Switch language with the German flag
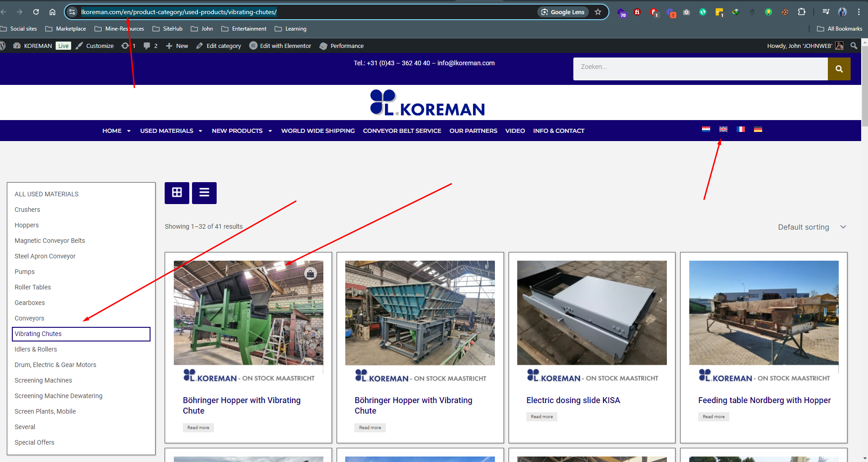The width and height of the screenshot is (868, 462). click(x=758, y=129)
